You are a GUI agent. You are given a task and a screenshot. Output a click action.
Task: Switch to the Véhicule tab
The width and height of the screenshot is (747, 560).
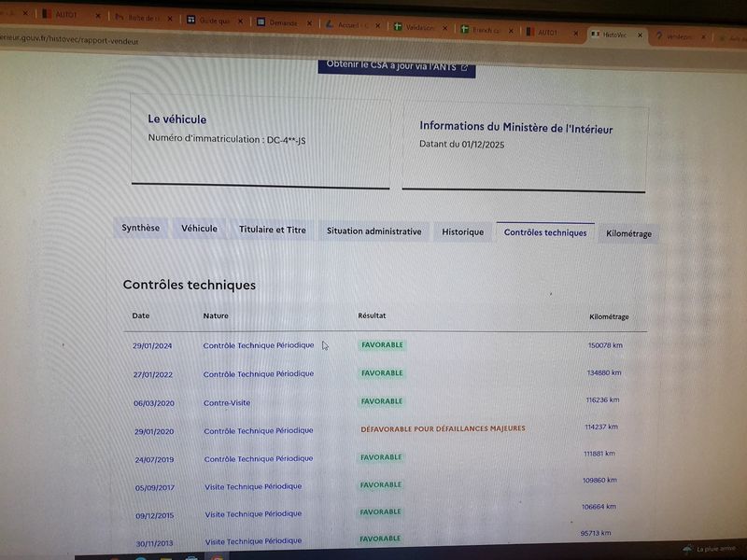199,229
